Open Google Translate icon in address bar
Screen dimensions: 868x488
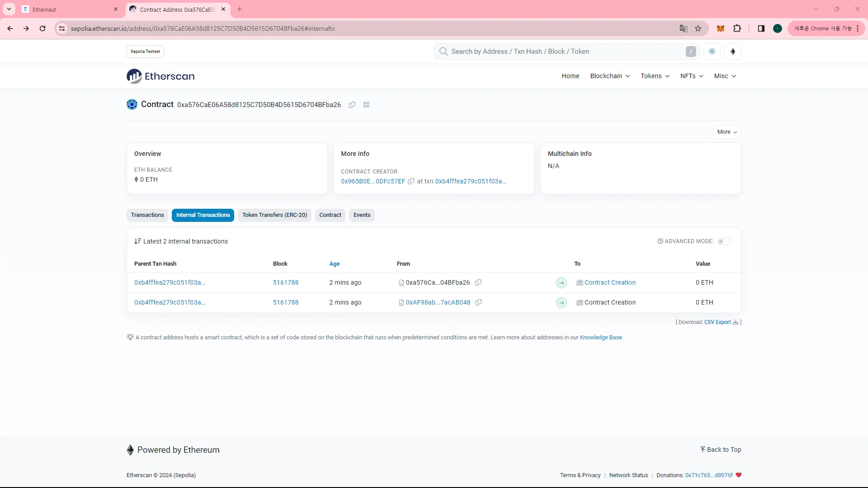coord(684,28)
